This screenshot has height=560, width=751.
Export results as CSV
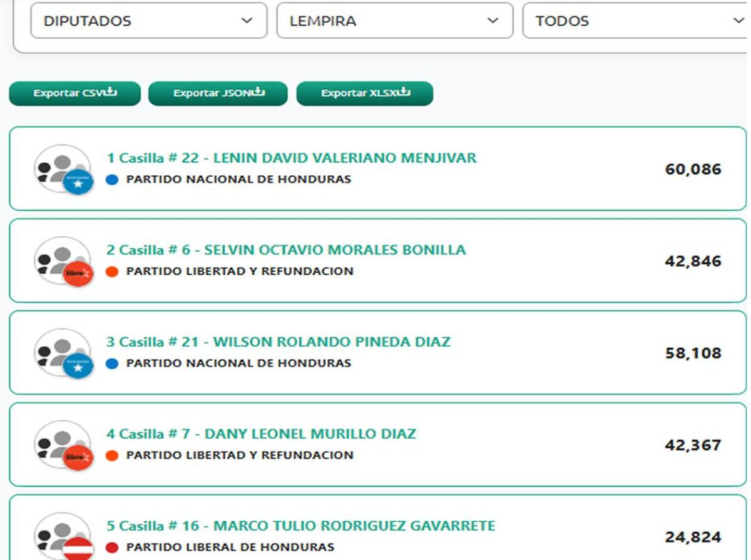pyautogui.click(x=74, y=93)
